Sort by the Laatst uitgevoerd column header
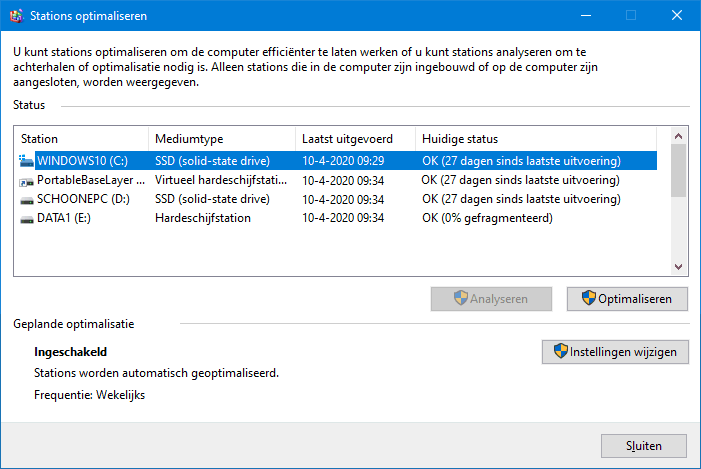Image resolution: width=701 pixels, height=469 pixels. [355, 139]
